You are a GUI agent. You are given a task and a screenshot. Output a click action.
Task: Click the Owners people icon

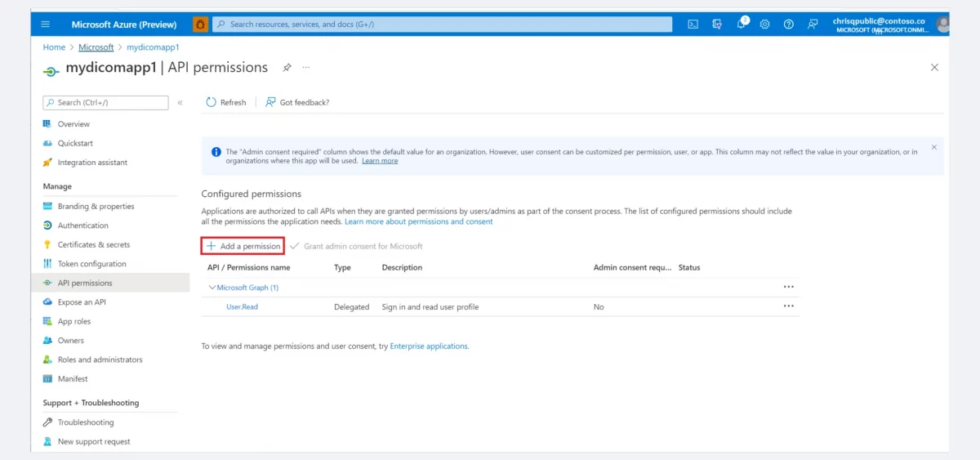(x=47, y=341)
